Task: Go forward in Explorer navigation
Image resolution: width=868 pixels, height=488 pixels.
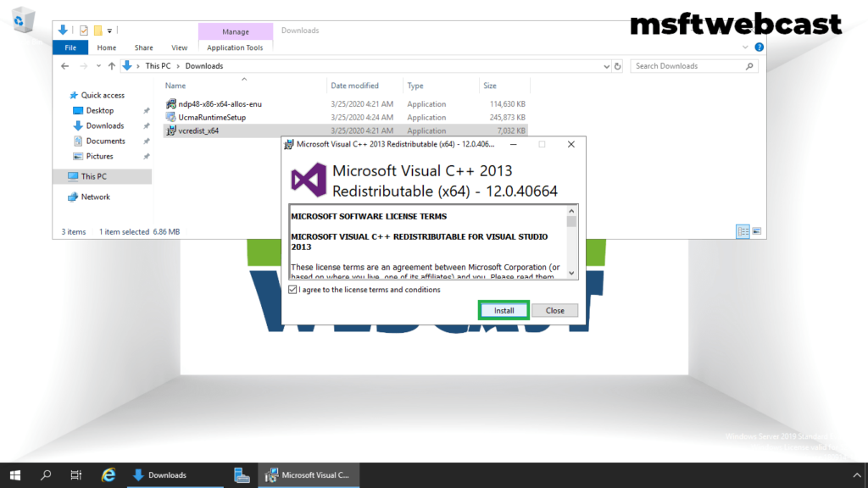Action: pyautogui.click(x=84, y=66)
